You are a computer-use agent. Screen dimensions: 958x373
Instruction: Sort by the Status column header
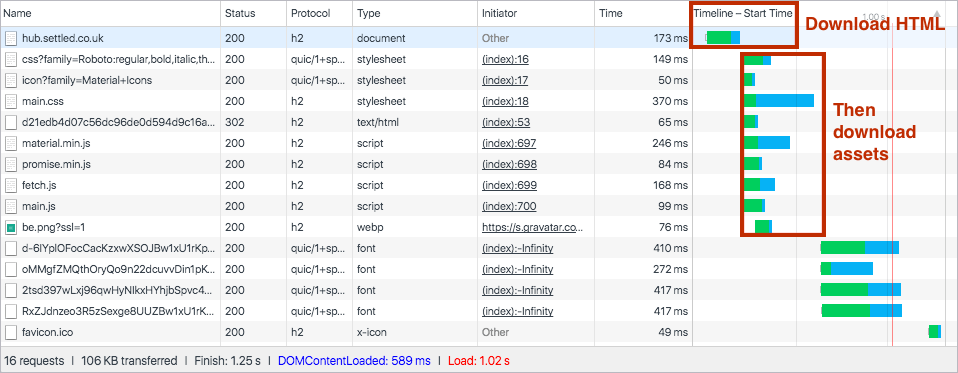click(x=253, y=13)
